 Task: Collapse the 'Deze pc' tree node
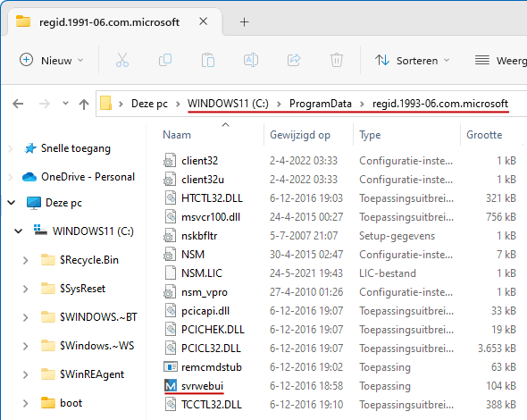[x=12, y=203]
